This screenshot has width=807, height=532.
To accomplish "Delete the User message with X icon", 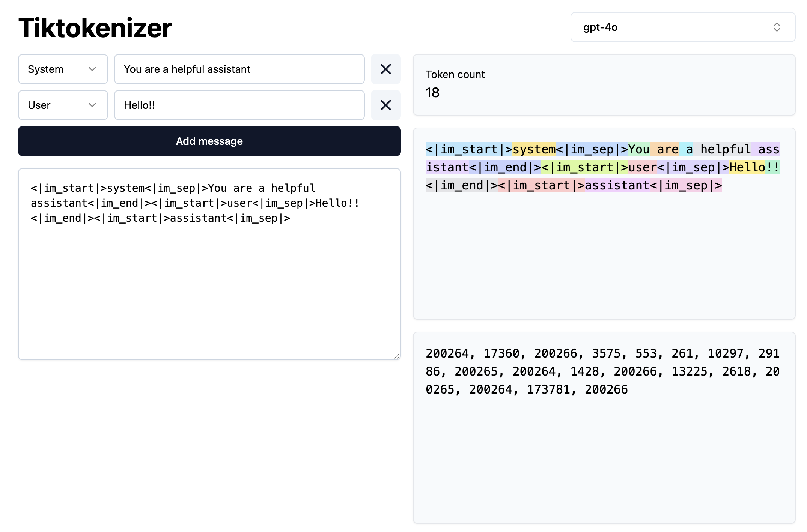I will click(385, 105).
